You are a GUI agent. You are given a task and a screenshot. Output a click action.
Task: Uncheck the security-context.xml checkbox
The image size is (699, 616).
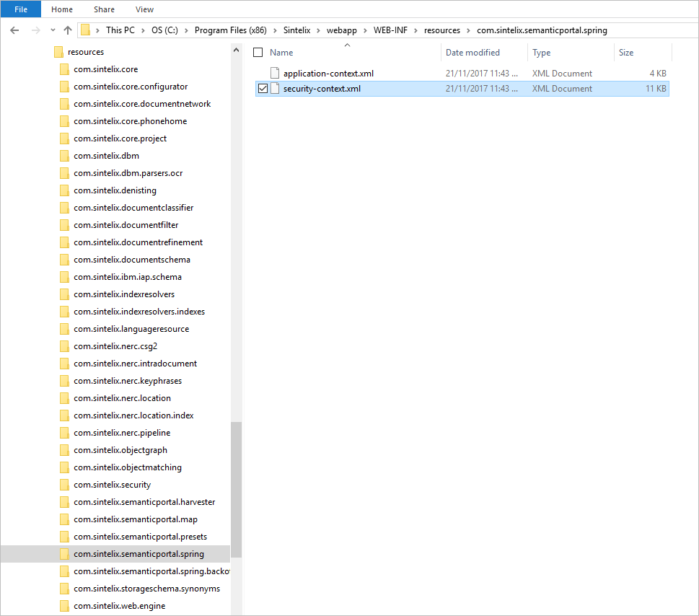click(263, 89)
